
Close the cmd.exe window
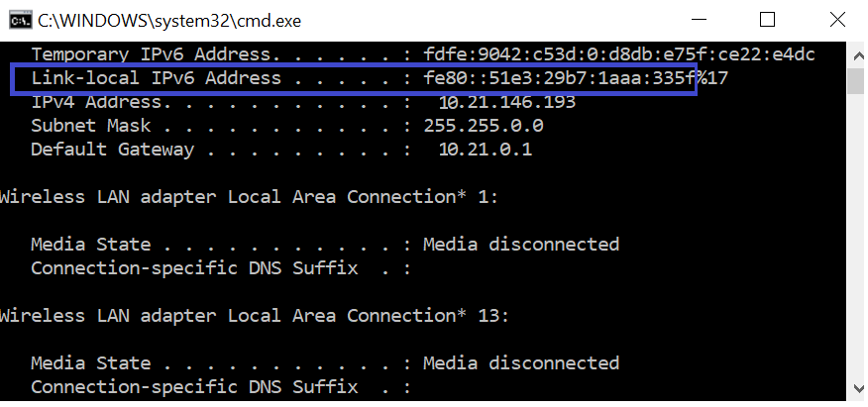pos(837,20)
